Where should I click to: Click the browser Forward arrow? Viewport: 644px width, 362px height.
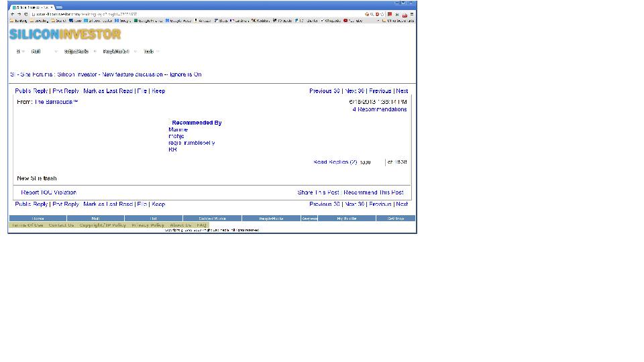(19, 14)
